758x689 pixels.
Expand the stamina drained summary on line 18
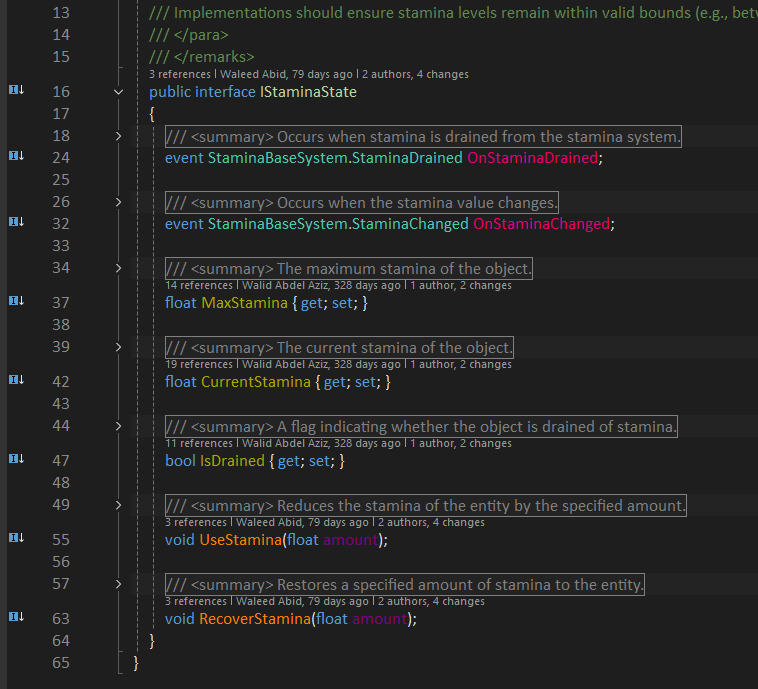[x=119, y=136]
